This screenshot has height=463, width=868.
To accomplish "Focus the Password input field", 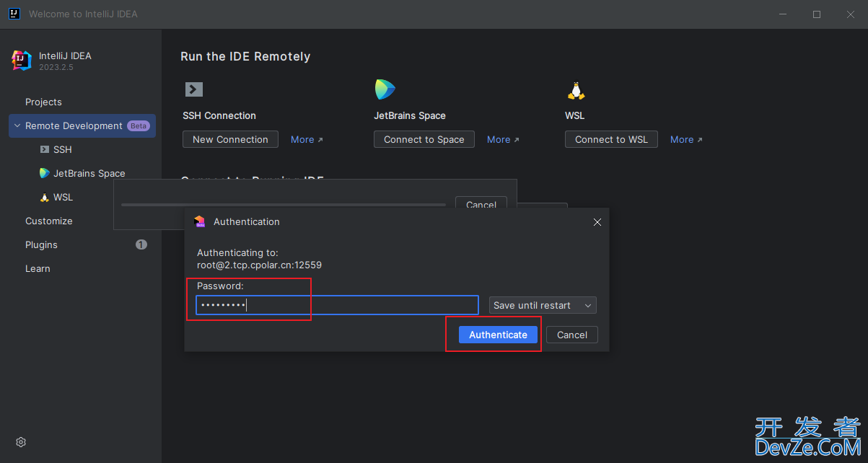I will (x=337, y=305).
